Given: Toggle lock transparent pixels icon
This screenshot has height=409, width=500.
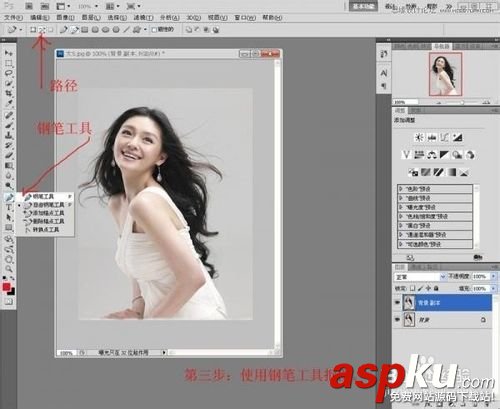Looking at the screenshot, I should coord(412,288).
